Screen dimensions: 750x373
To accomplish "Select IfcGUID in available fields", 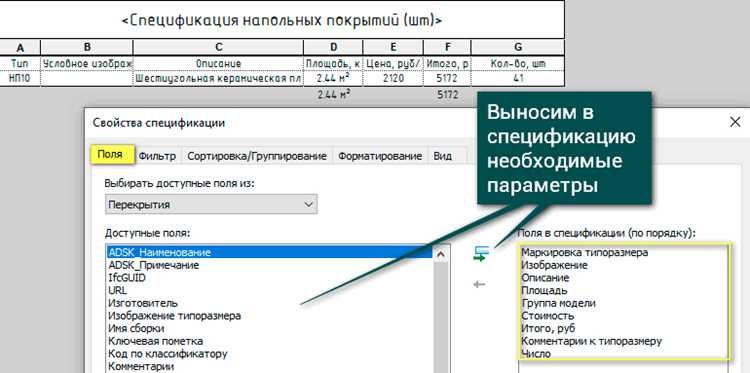I will tap(270, 277).
